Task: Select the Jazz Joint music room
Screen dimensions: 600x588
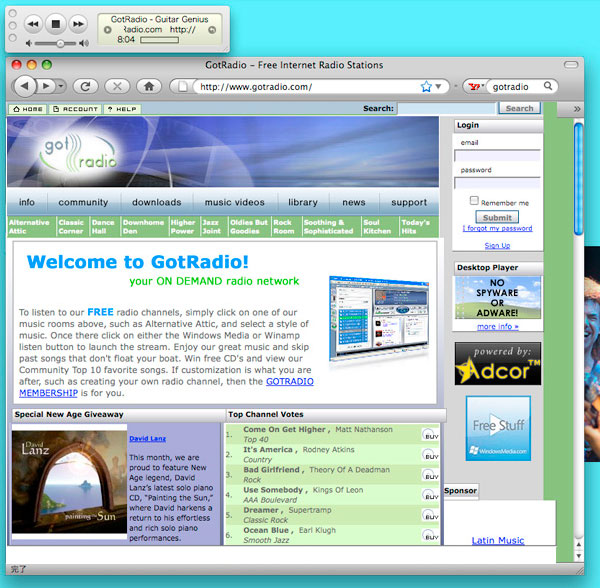Action: tap(212, 226)
